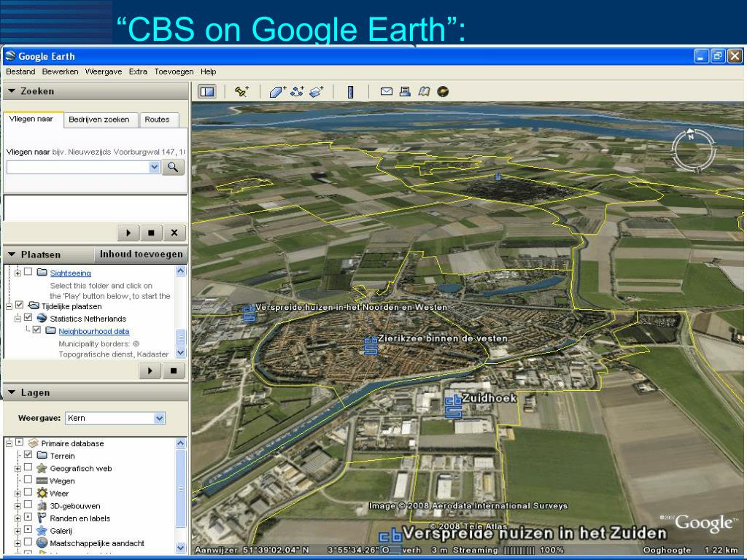Collapse the Tijdelijke plaatsen tree node

[x=9, y=306]
